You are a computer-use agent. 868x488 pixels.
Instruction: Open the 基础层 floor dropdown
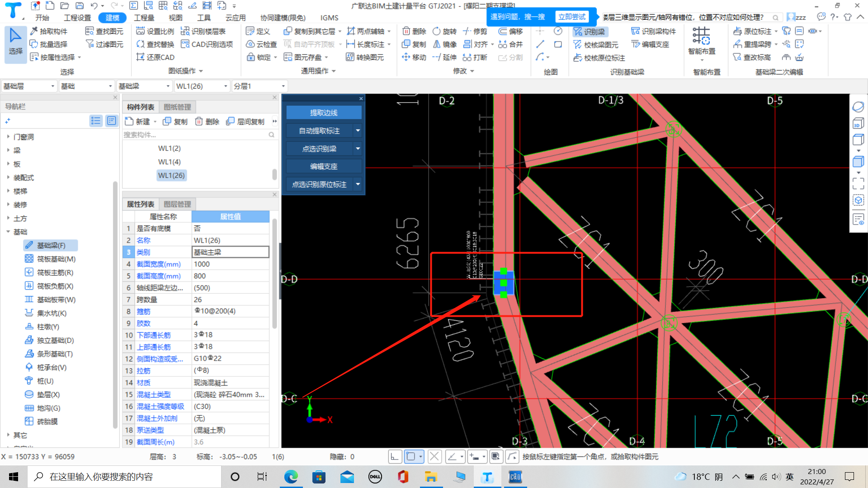click(28, 86)
